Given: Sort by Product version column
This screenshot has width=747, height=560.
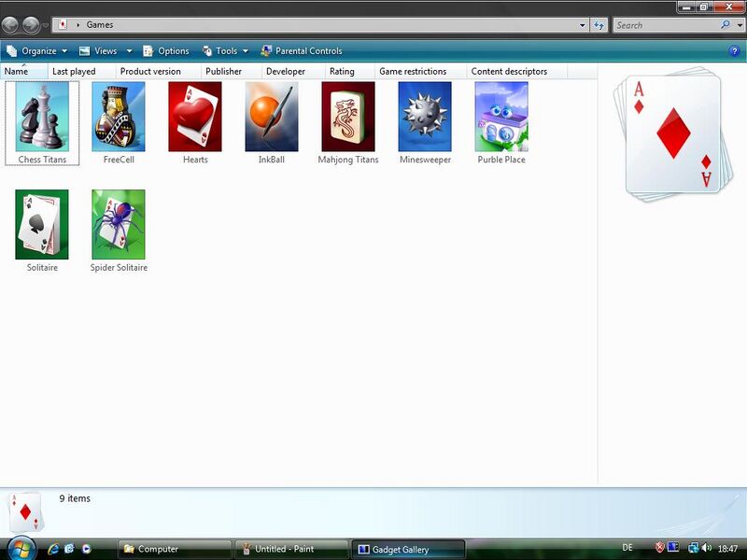Looking at the screenshot, I should [159, 72].
